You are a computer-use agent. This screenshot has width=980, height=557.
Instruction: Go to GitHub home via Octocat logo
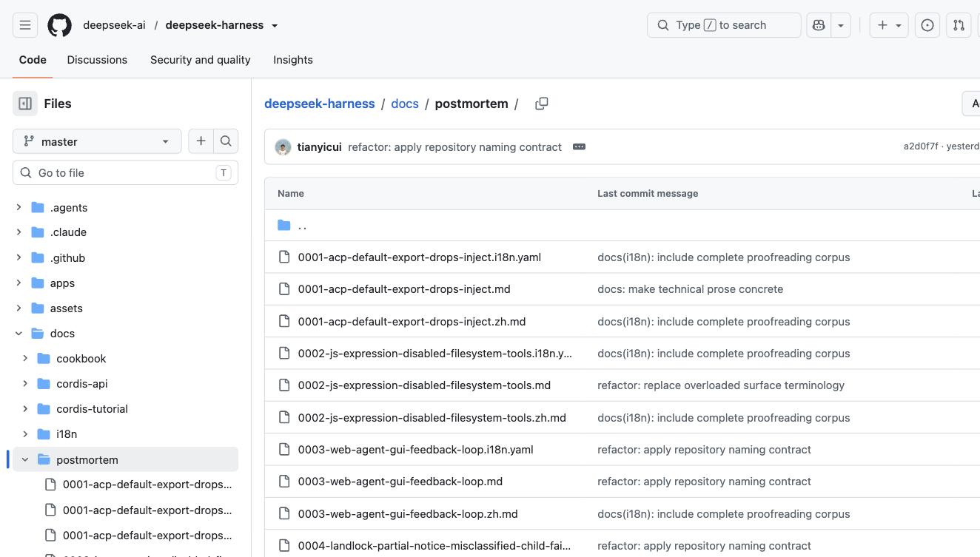[59, 25]
